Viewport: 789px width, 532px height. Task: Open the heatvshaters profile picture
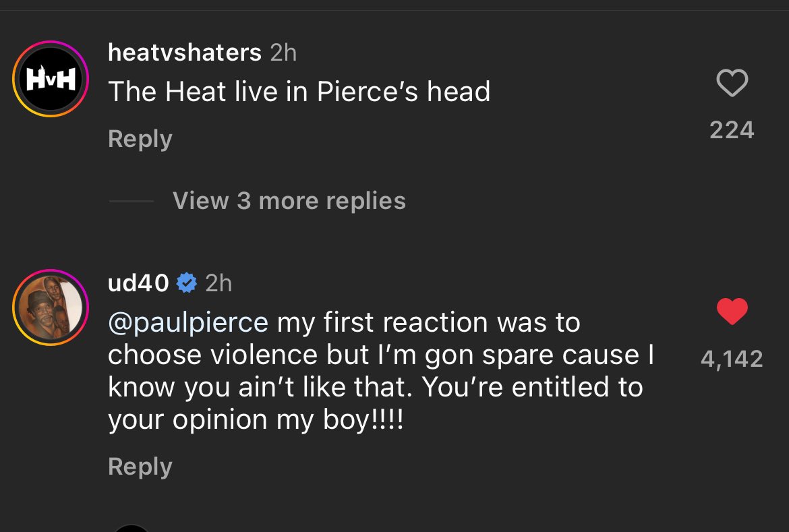click(51, 79)
